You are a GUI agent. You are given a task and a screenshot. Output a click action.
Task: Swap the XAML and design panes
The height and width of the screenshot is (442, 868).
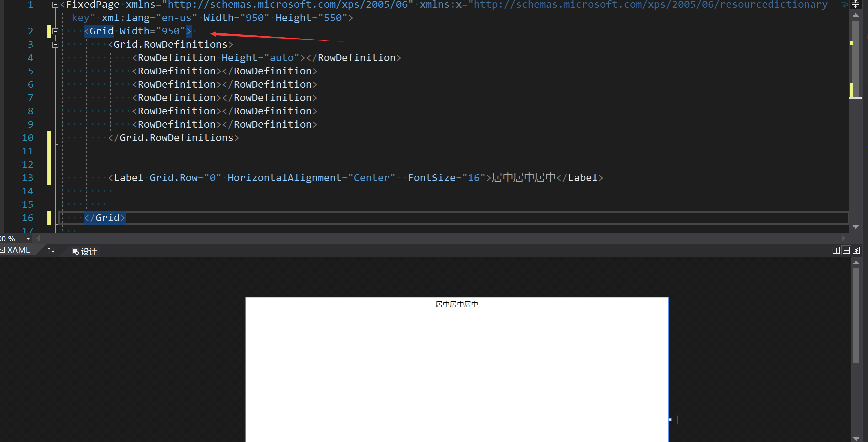51,250
